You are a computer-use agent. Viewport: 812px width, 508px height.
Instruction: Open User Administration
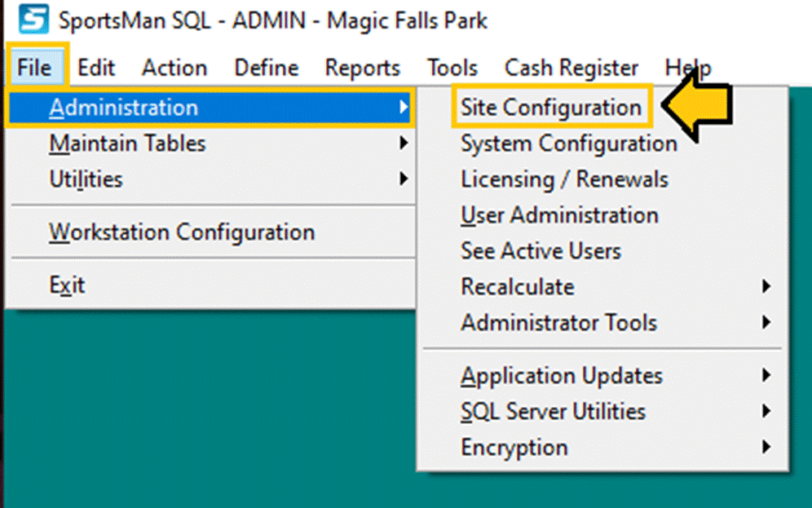point(559,215)
